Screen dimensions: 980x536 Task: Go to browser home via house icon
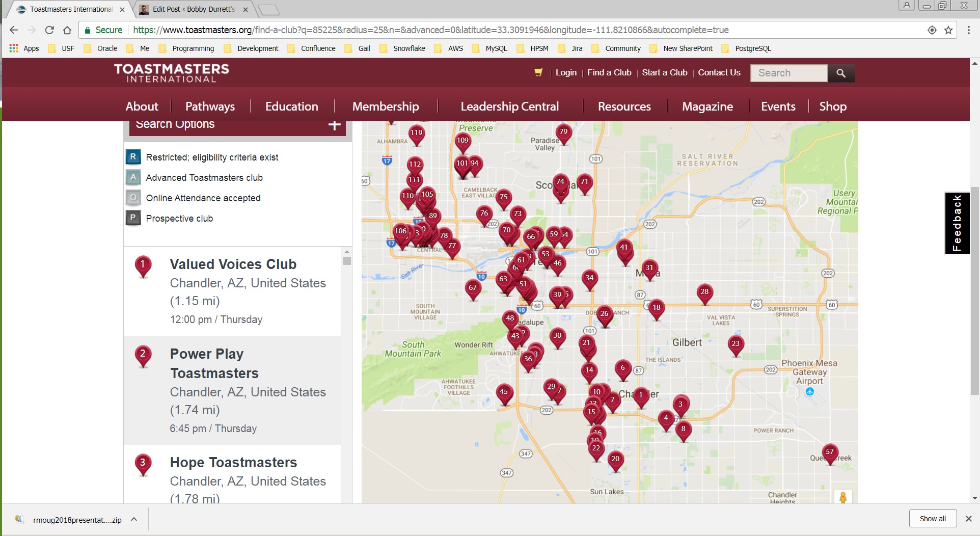pos(67,30)
